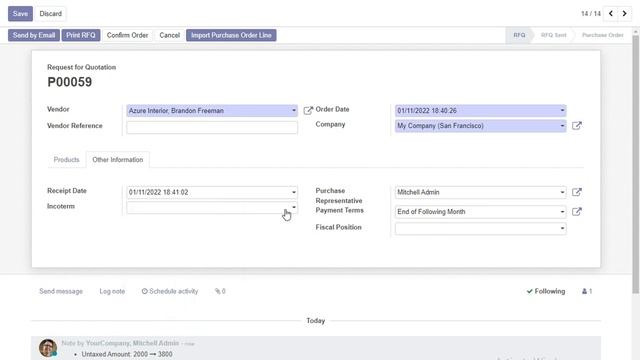Click RFQ status stage

point(519,35)
